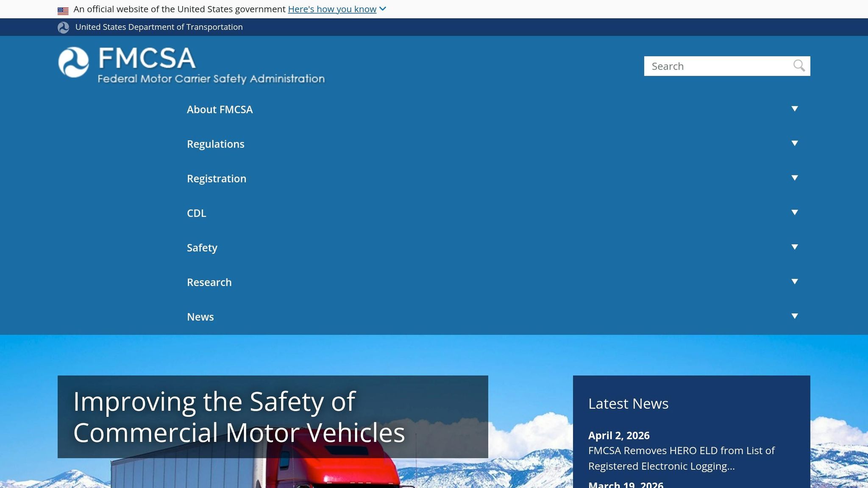Click the Latest News heading
The height and width of the screenshot is (488, 868).
click(628, 404)
